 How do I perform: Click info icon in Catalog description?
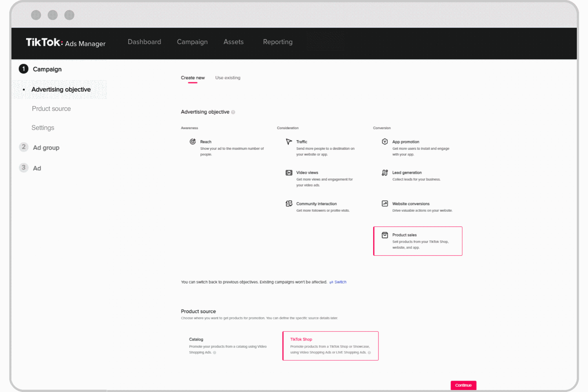pos(215,353)
